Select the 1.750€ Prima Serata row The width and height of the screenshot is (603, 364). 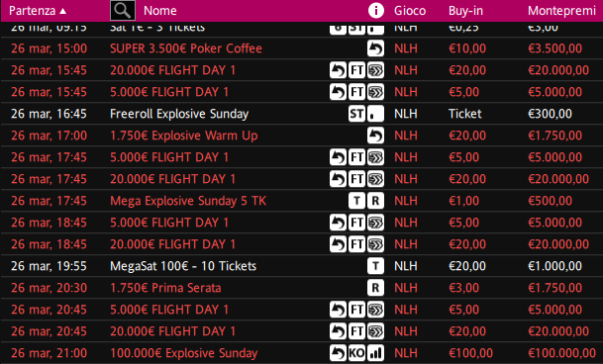coord(301,288)
